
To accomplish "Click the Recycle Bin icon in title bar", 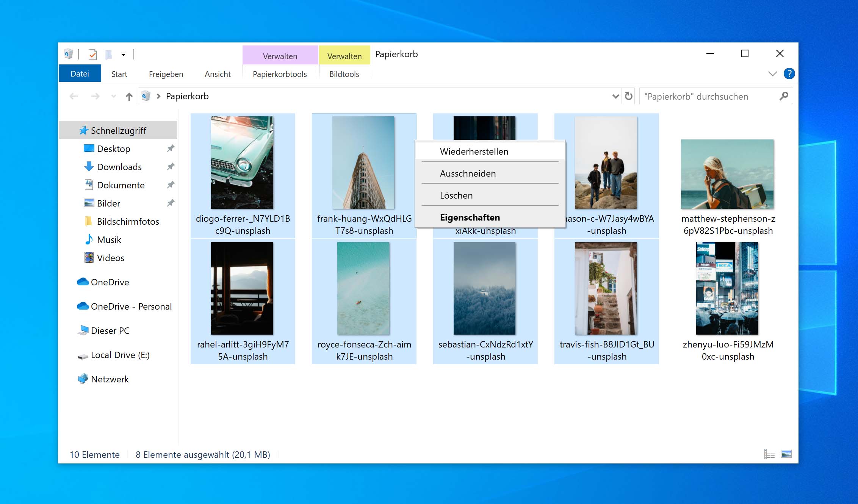I will point(69,54).
